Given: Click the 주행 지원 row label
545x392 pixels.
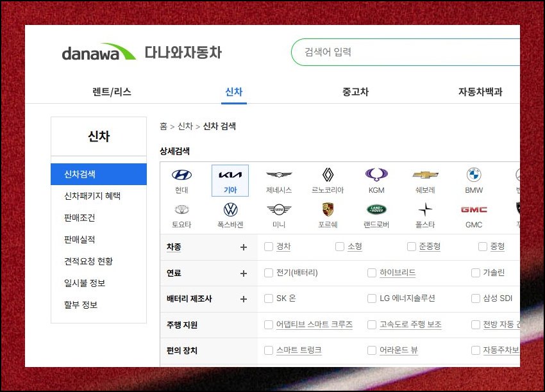Looking at the screenshot, I should click(x=182, y=325).
